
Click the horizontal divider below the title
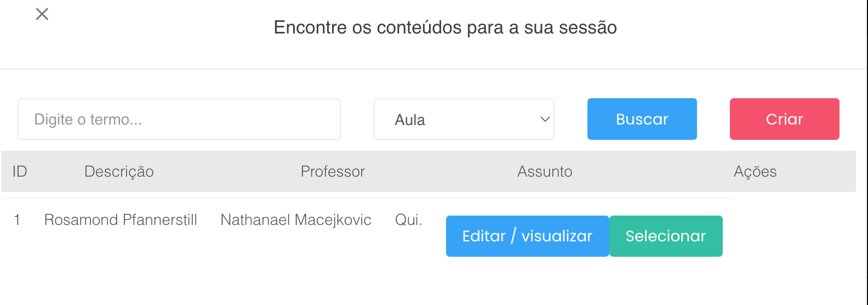point(434,69)
